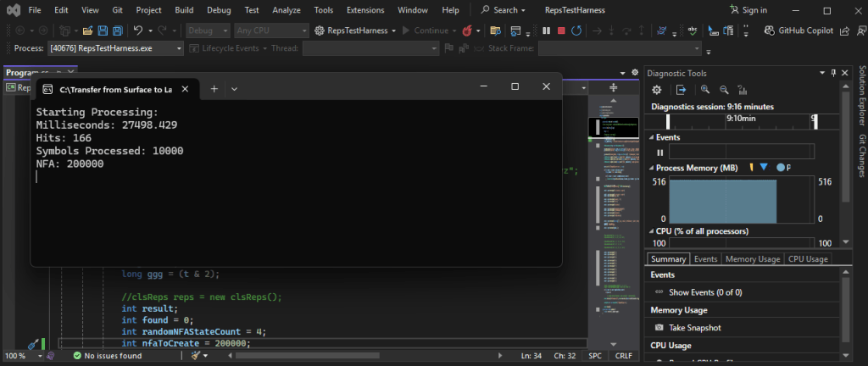The height and width of the screenshot is (366, 868).
Task: Restart the debug session
Action: [x=577, y=30]
